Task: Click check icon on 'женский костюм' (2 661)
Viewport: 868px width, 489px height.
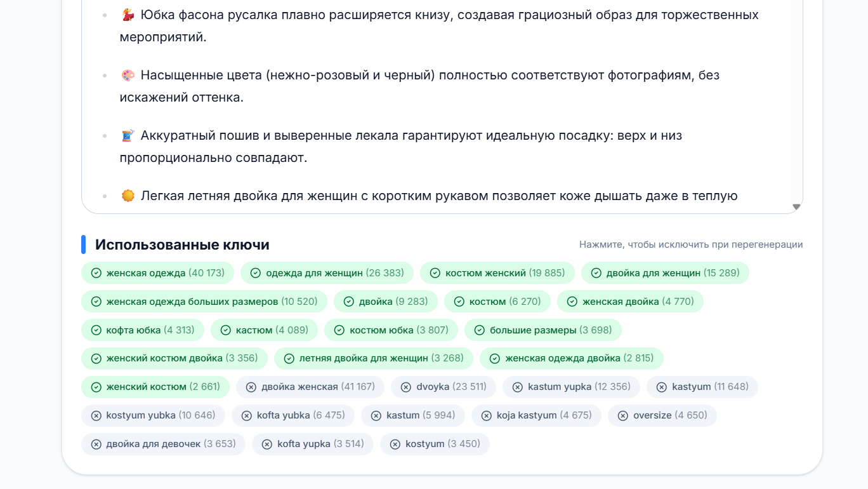Action: tap(96, 387)
